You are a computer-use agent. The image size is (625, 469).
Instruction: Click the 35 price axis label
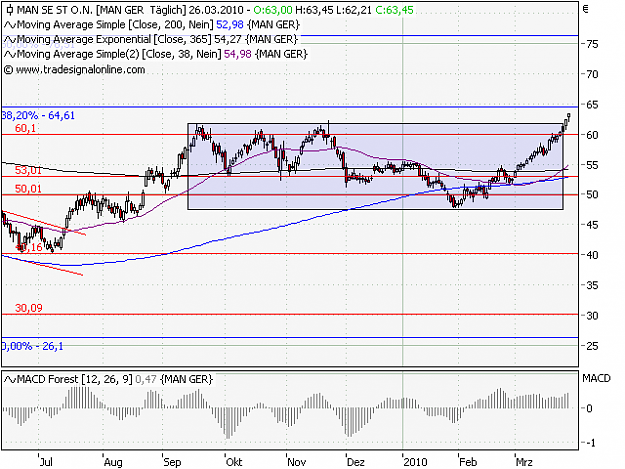[592, 285]
